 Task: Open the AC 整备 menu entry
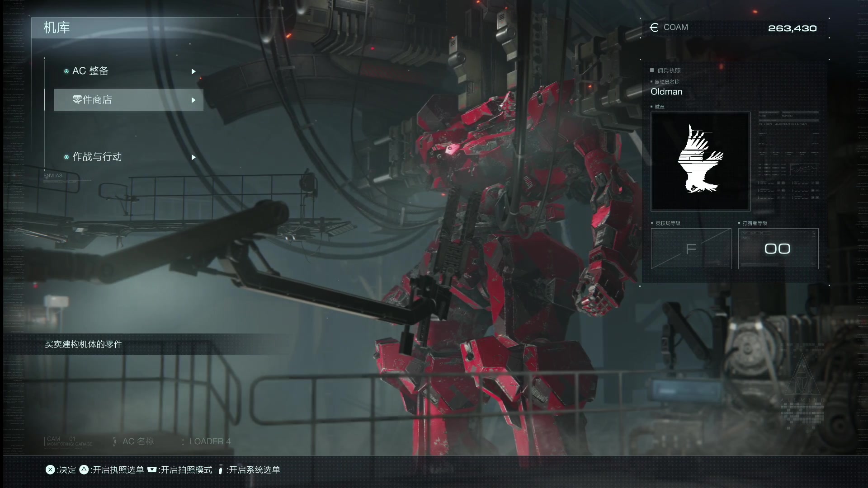click(90, 71)
